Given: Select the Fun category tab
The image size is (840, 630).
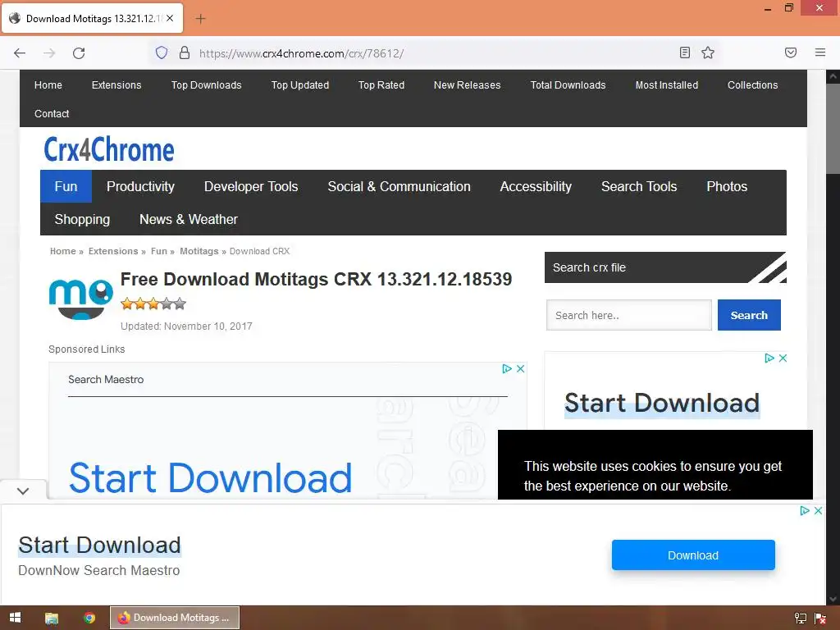Looking at the screenshot, I should tap(66, 186).
